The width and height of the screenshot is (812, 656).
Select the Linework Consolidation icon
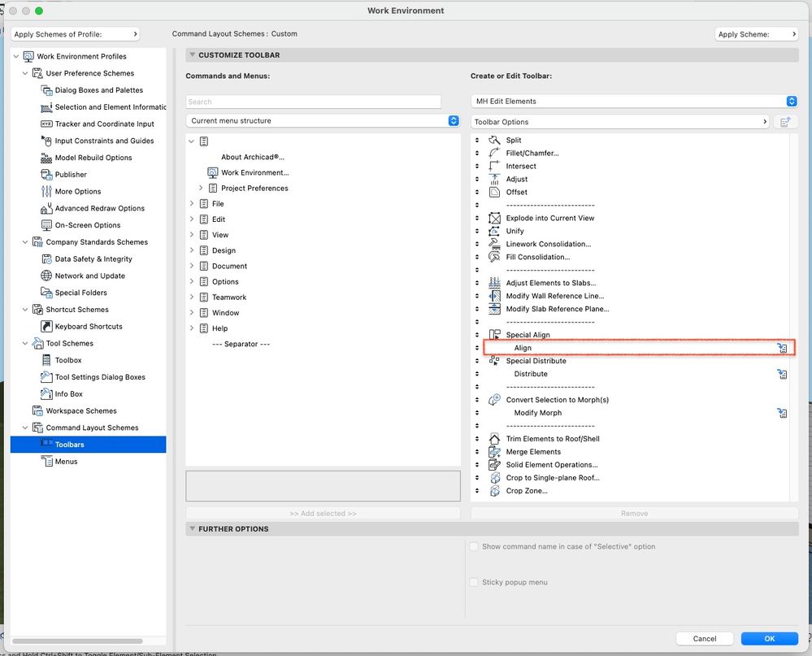click(x=494, y=244)
